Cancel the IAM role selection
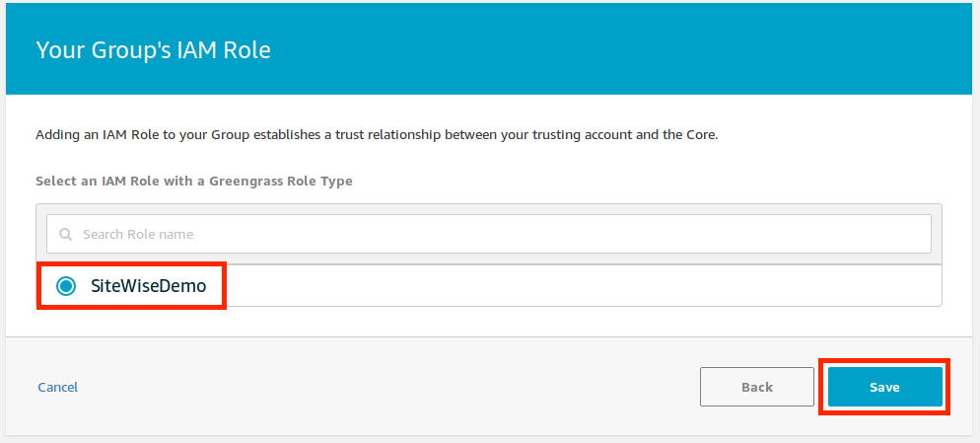 (58, 387)
